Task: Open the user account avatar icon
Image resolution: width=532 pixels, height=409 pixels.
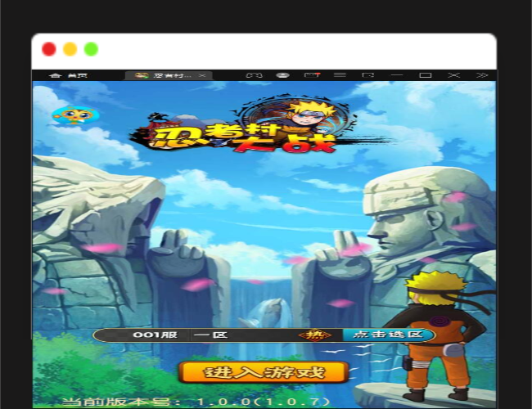Action: (282, 75)
